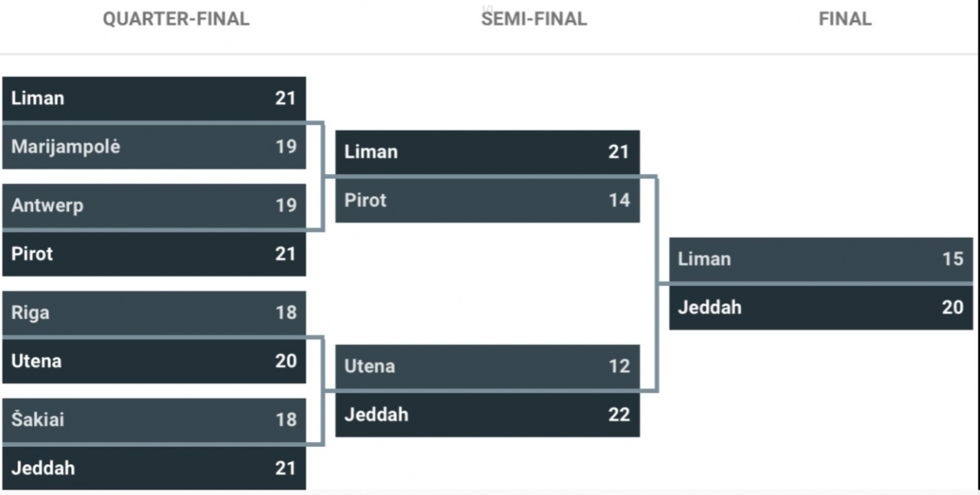This screenshot has width=980, height=495.
Task: Select Riga team name in quarter-final
Action: coord(30,313)
